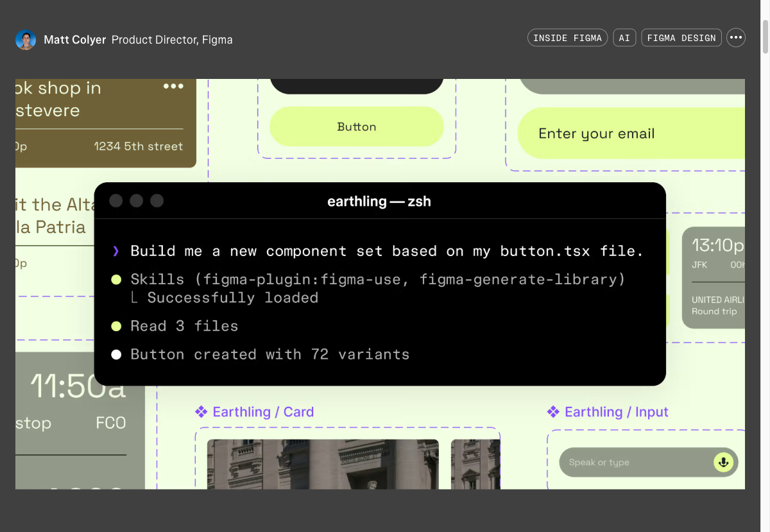Click Matt Colyer's avatar photo
This screenshot has width=770, height=532.
click(26, 40)
